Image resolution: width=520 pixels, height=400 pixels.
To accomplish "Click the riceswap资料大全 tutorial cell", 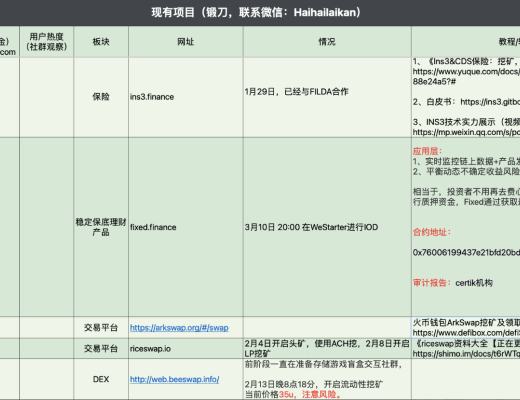I will 466,349.
